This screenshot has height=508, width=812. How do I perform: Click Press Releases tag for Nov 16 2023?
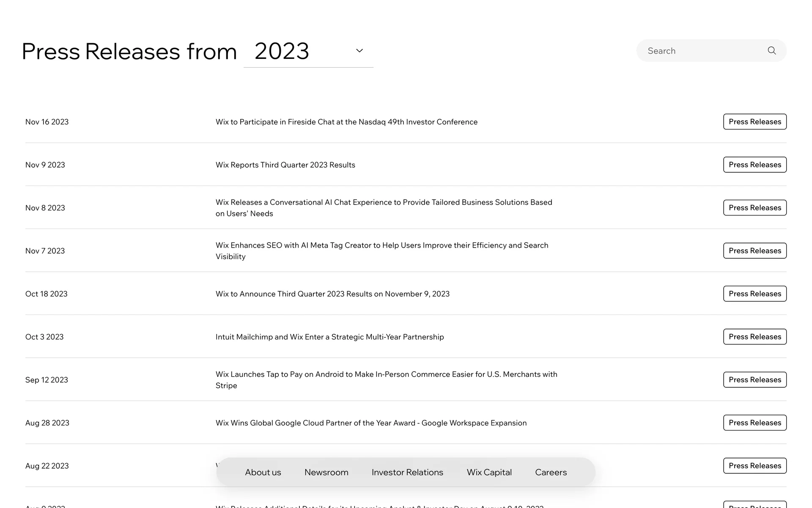tap(754, 122)
